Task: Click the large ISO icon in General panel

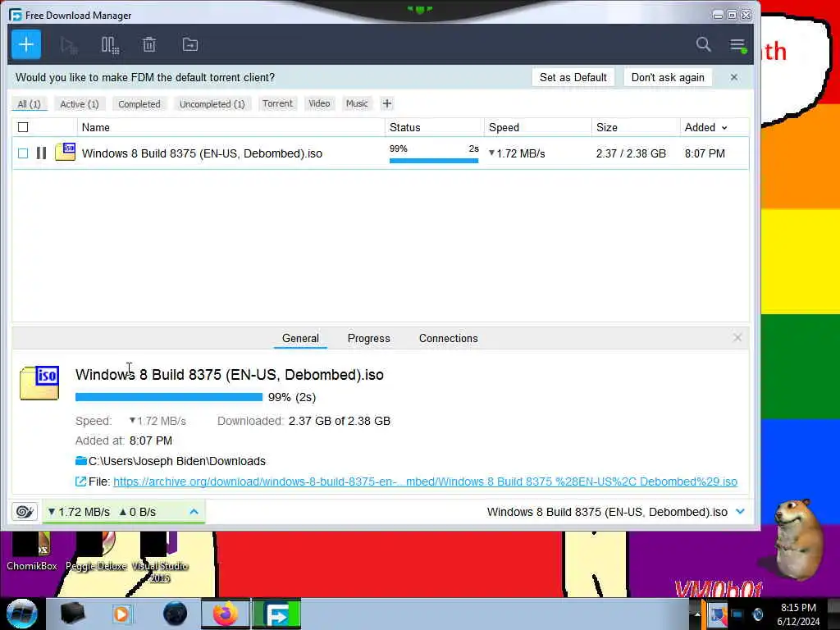Action: pos(39,382)
